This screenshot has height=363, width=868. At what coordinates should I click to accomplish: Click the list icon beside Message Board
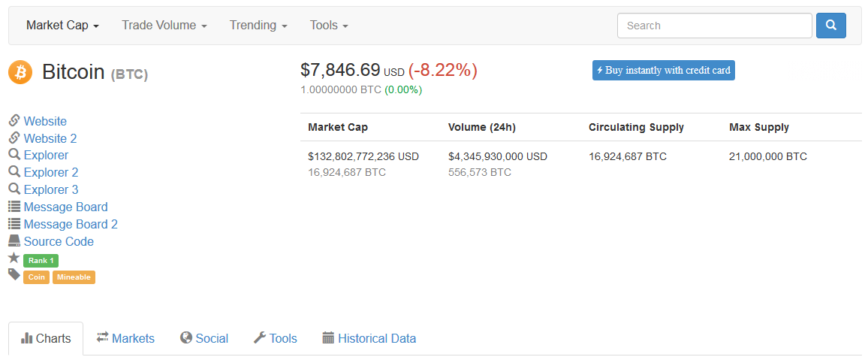(x=14, y=207)
